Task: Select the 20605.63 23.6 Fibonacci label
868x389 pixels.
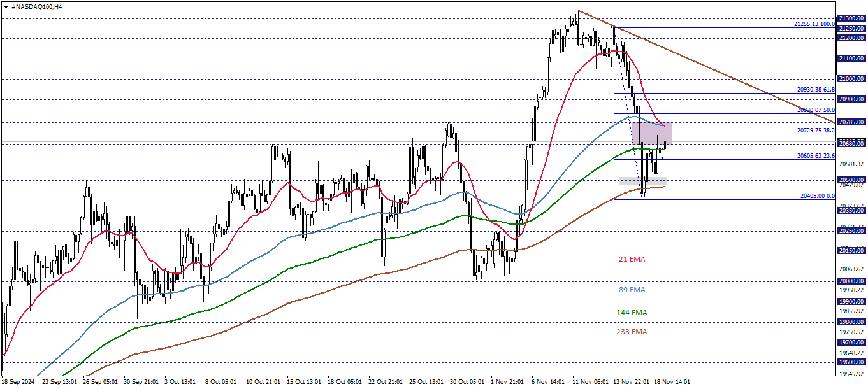Action: click(x=816, y=156)
